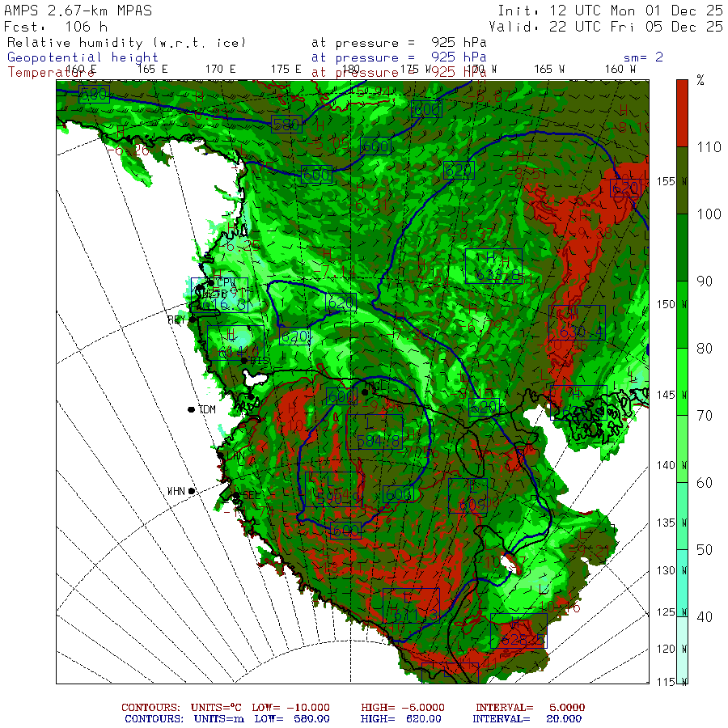Click the 40 legend tick label
This screenshot has height=728, width=728.
pyautogui.click(x=705, y=616)
